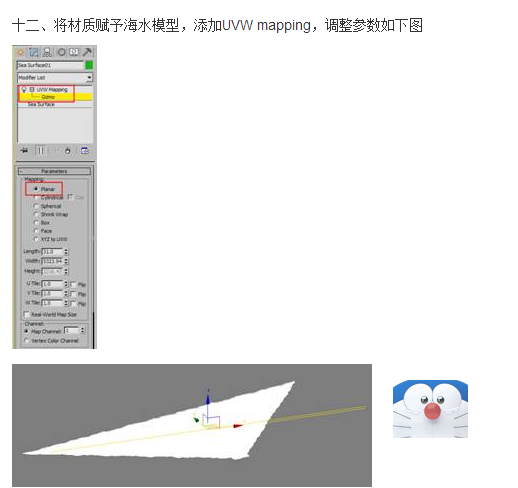Open Configure Modifier Sets icon
This screenshot has height=488, width=518.
coord(85,151)
